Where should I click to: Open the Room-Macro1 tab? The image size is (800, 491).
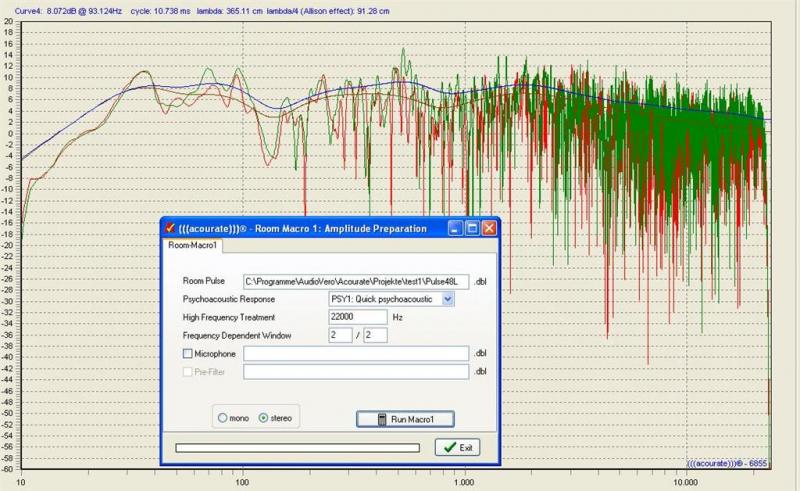pyautogui.click(x=192, y=246)
